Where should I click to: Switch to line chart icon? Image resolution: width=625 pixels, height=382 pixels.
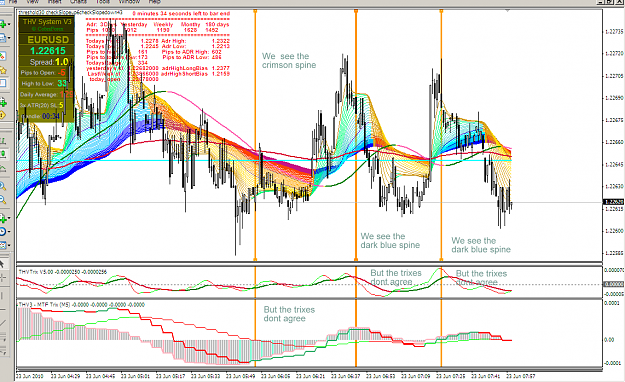click(3, 168)
